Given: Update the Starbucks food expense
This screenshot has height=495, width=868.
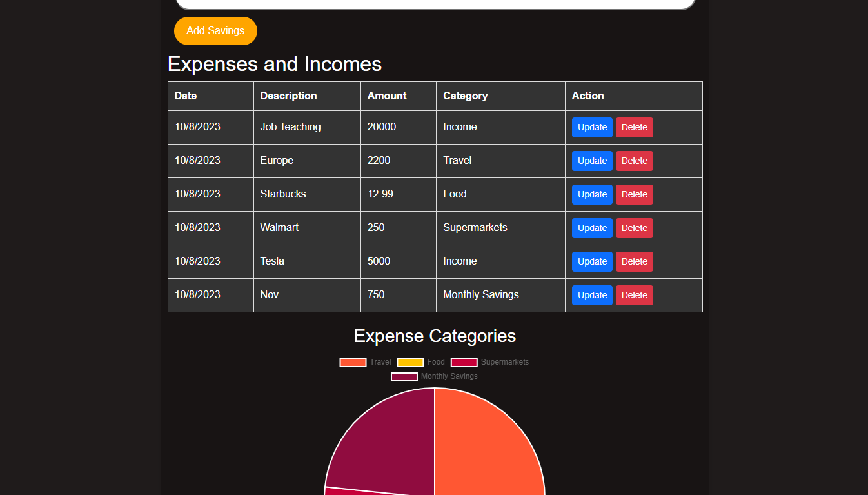Looking at the screenshot, I should point(591,194).
